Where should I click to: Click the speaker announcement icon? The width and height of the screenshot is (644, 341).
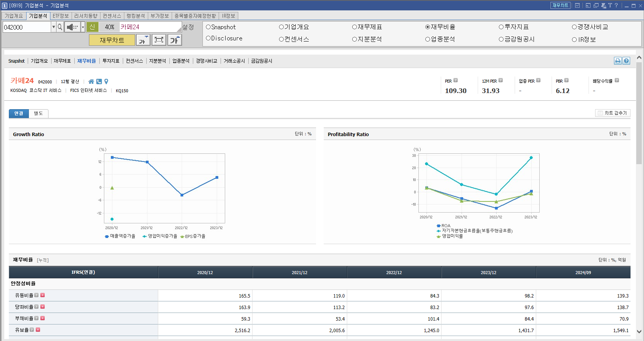(72, 27)
